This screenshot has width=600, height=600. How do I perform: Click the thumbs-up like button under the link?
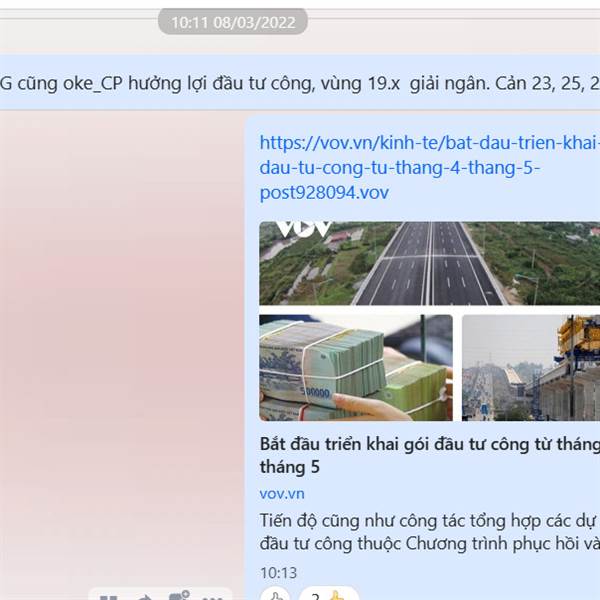(275, 594)
